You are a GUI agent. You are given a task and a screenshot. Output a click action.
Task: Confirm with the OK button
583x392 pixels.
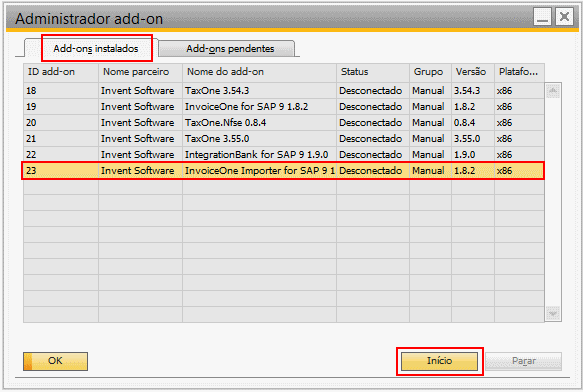pyautogui.click(x=55, y=361)
